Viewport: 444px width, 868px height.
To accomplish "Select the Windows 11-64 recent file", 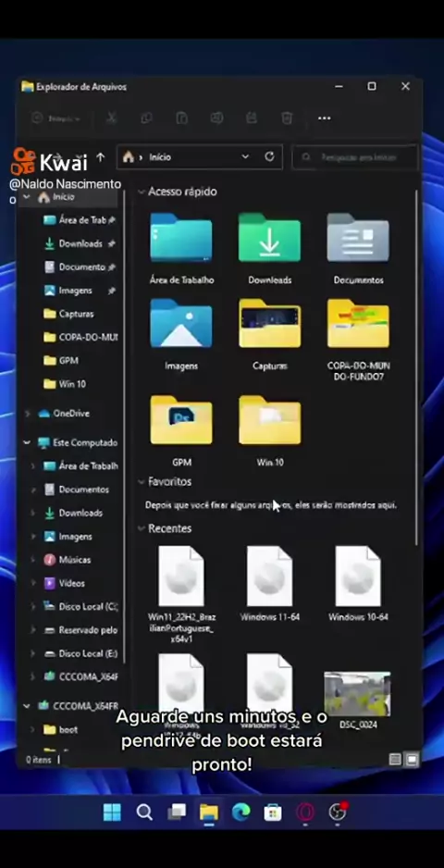I will [269, 584].
